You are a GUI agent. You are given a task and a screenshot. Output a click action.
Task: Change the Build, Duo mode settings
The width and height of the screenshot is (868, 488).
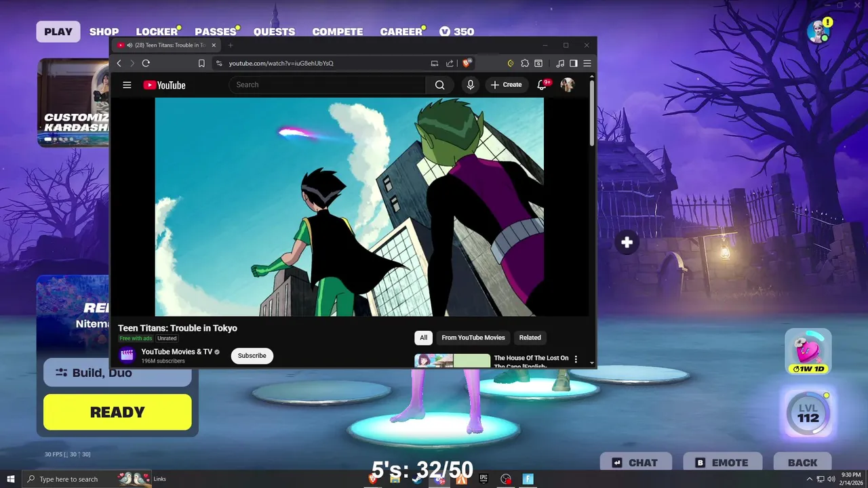[x=117, y=373]
